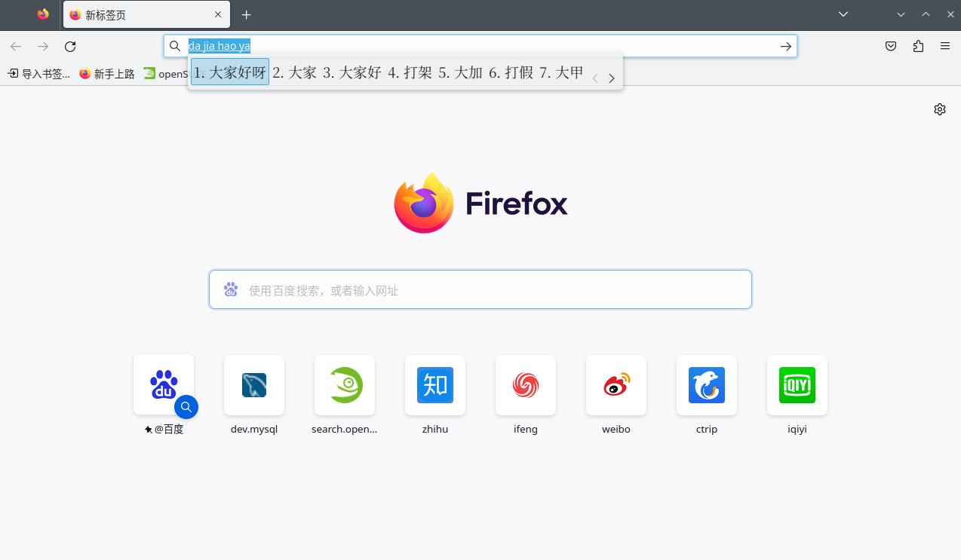The image size is (961, 560).
Task: Open the ctrip shortcut tile
Action: coord(707,385)
